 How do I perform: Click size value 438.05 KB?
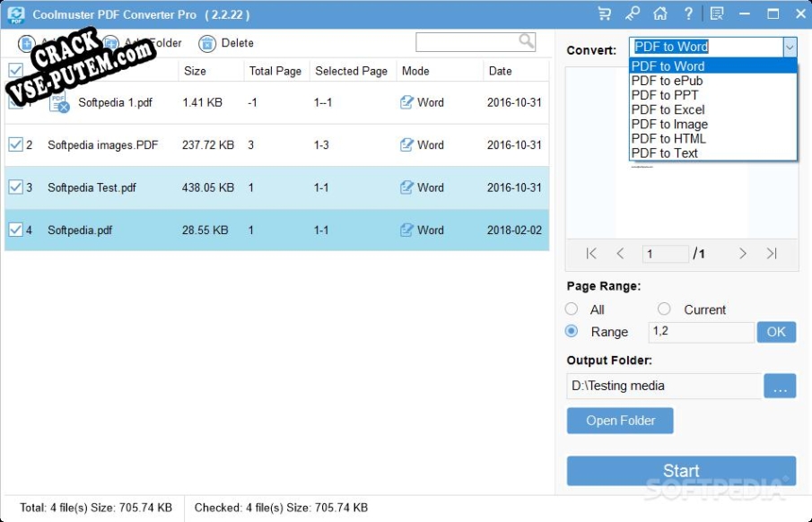click(207, 187)
